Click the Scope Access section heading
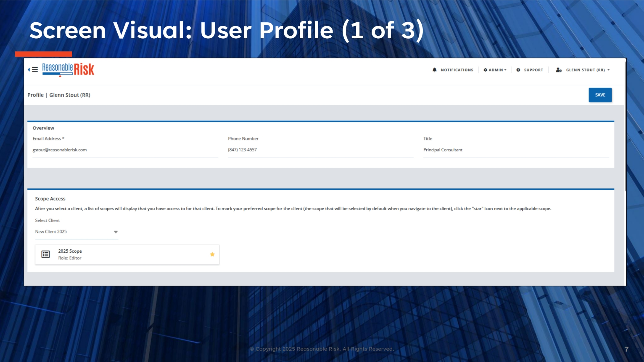Image resolution: width=644 pixels, height=362 pixels. point(50,199)
